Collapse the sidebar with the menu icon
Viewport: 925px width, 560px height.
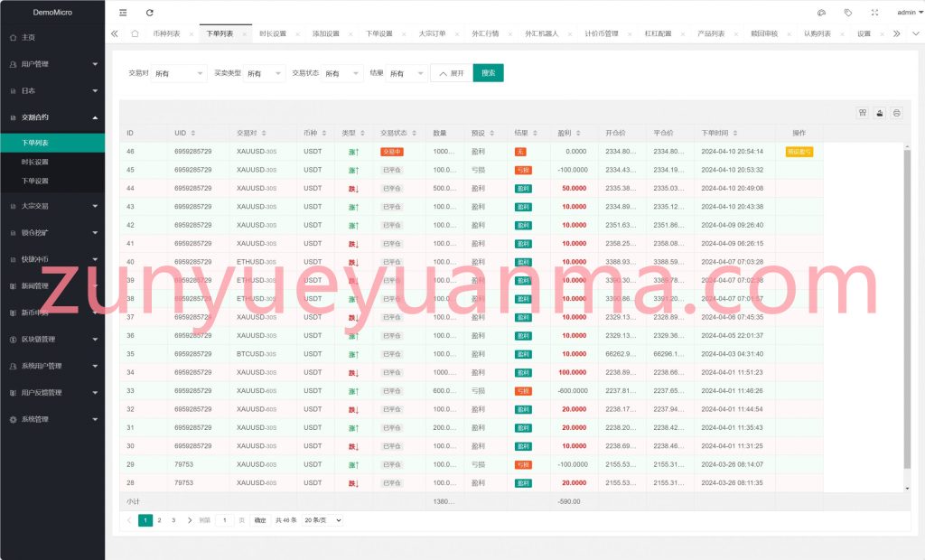coord(123,13)
